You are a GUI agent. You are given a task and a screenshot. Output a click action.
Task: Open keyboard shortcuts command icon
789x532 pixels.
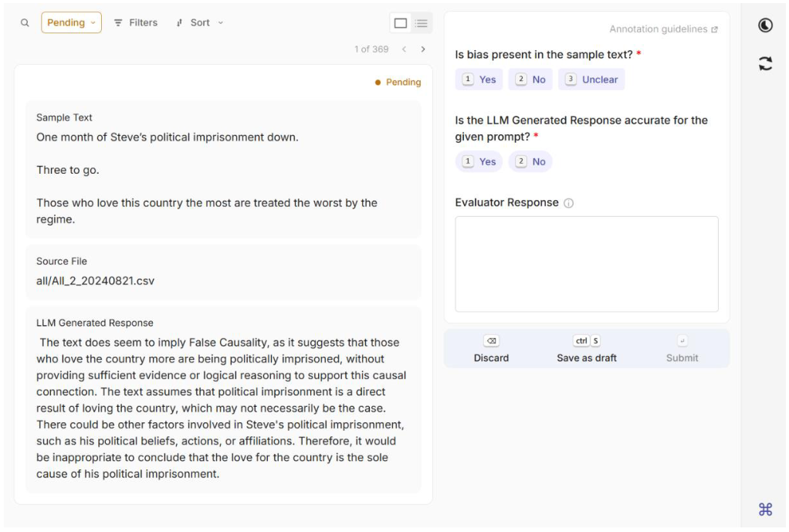tap(765, 509)
